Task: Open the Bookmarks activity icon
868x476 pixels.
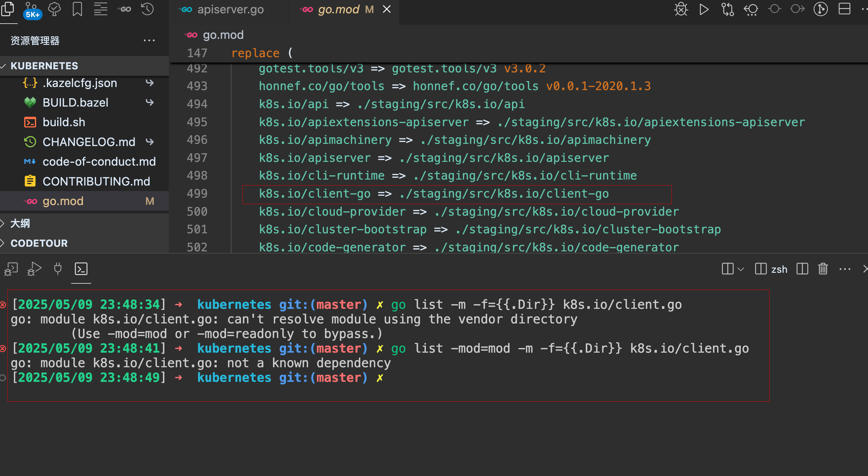Action: [77, 9]
